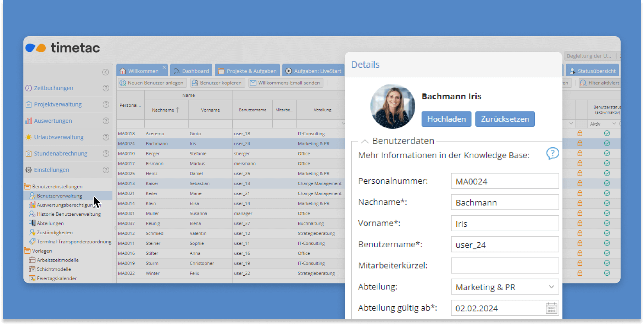The height and width of the screenshot is (325, 644).
Task: Click the help bubble beside Knowledge Base text
Action: tap(553, 153)
